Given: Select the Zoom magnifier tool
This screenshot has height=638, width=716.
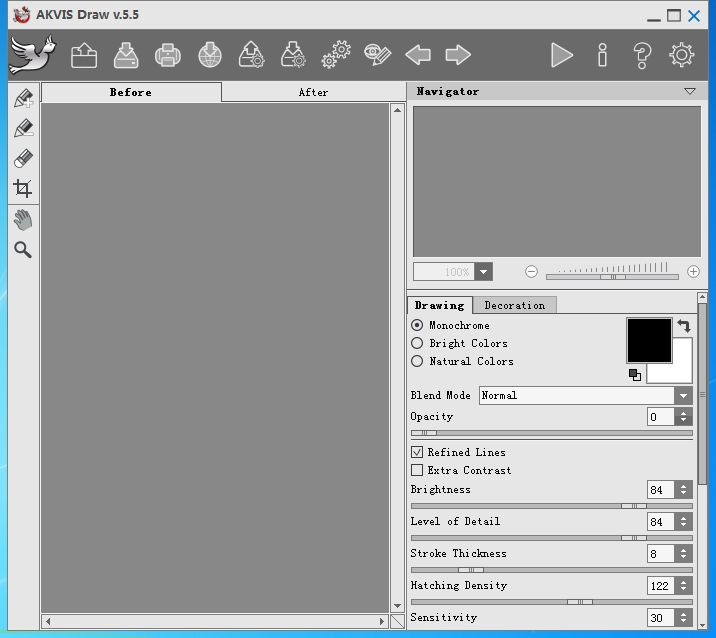Looking at the screenshot, I should [23, 250].
